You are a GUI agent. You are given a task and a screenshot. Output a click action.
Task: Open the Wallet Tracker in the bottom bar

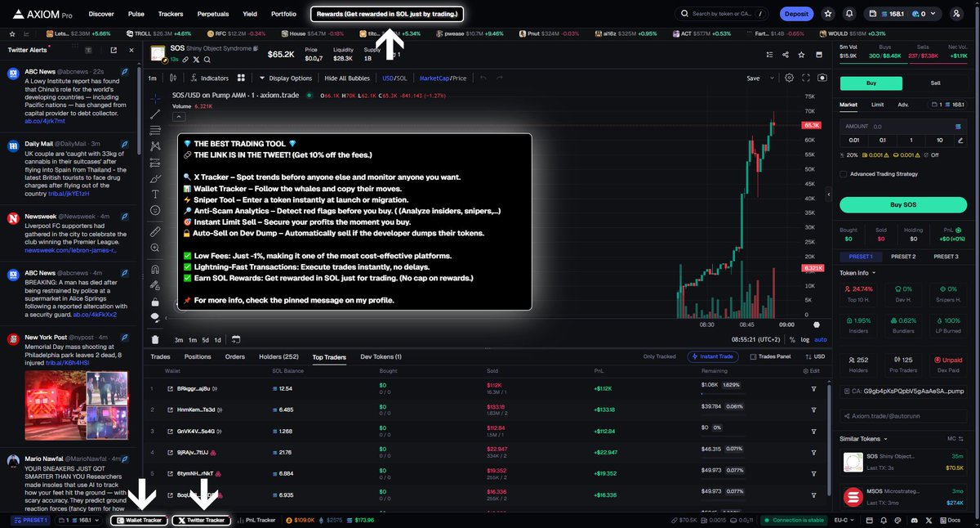140,520
